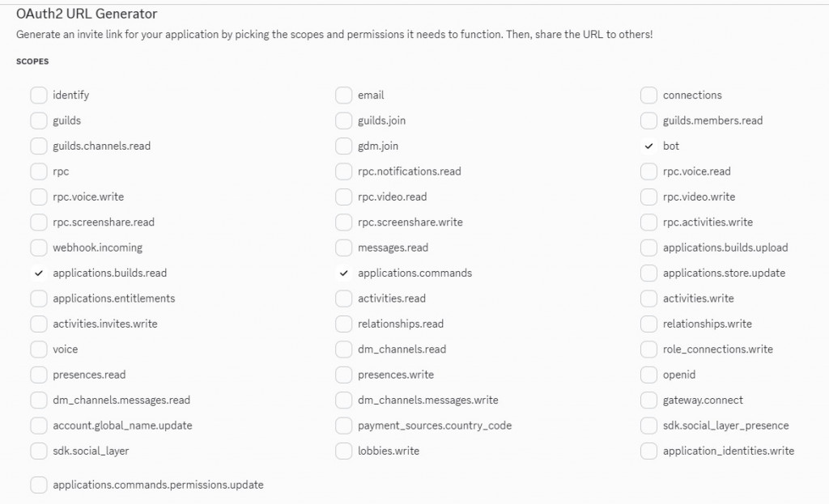Enable the identify scope checkbox
Image resolution: width=829 pixels, height=504 pixels.
point(39,95)
